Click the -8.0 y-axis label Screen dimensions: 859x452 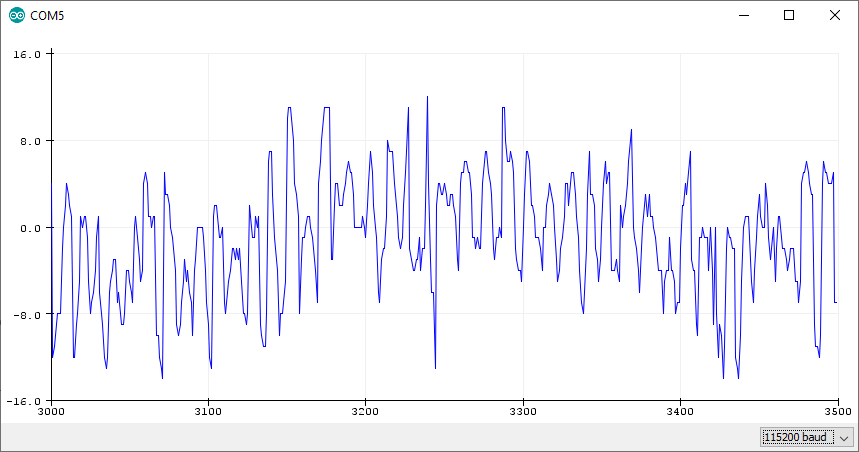(27, 315)
